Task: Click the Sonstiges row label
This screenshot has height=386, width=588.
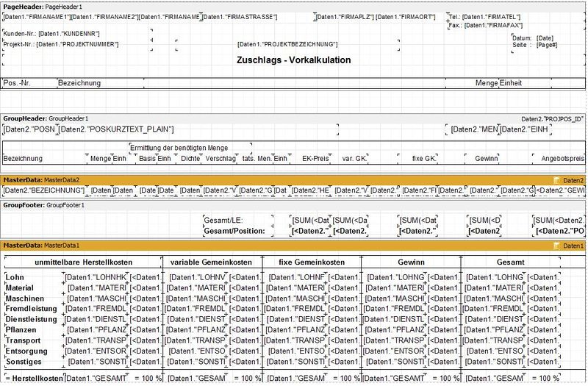Action: (24, 362)
